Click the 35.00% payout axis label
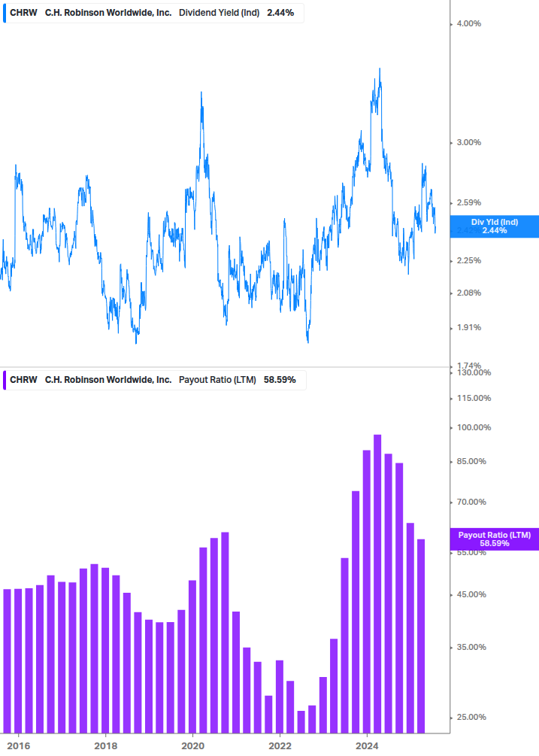Viewport: 539px width, 756px height. [471, 648]
